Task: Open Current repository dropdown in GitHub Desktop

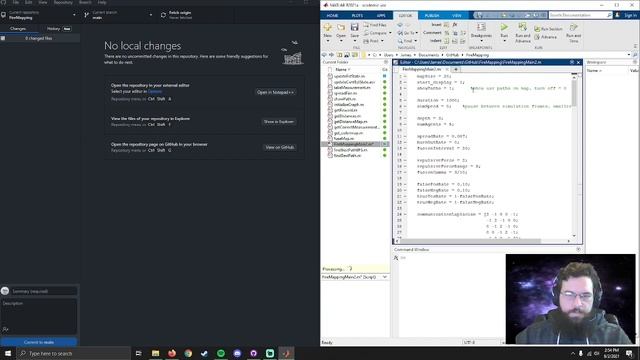Action: (x=40, y=15)
